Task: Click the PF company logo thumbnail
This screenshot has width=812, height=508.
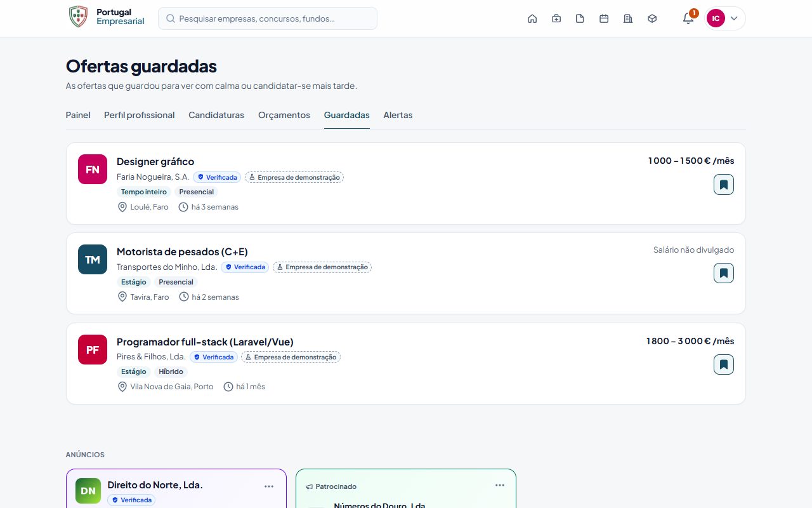Action: [x=93, y=350]
